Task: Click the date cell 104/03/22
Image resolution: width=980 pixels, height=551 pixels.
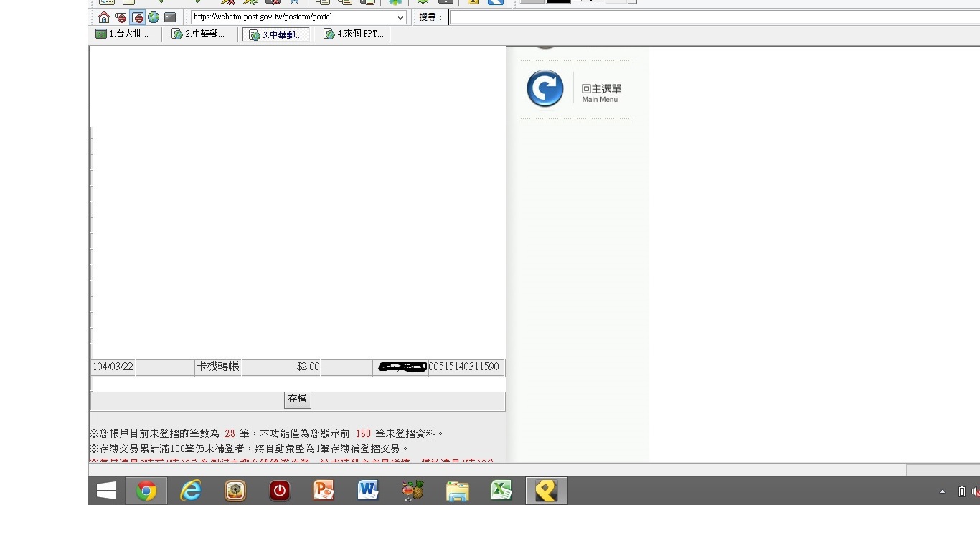Action: [x=113, y=367]
